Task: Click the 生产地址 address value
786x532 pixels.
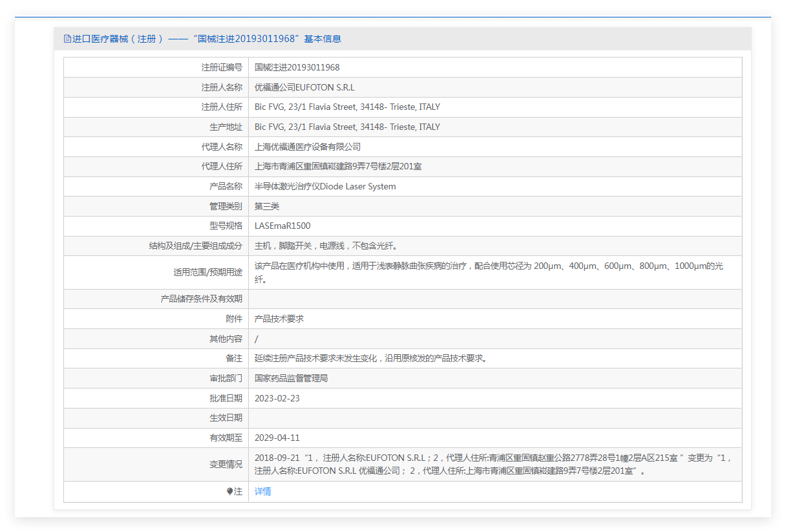Action: (347, 127)
